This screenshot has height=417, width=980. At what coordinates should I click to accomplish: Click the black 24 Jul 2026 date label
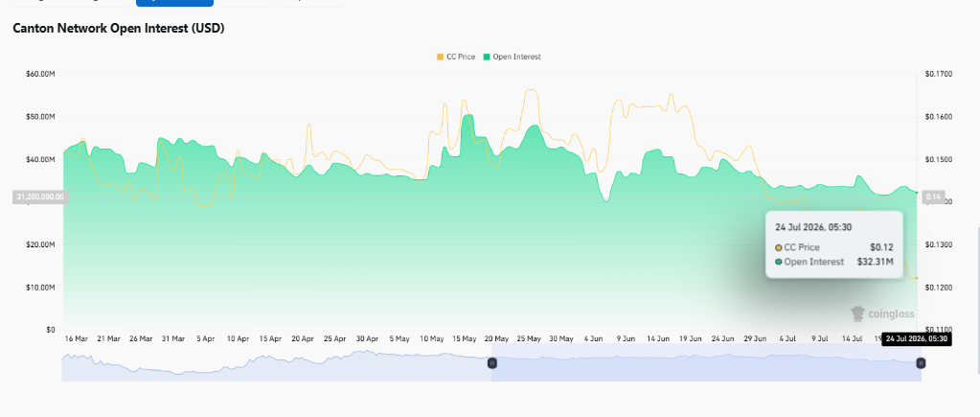(917, 339)
